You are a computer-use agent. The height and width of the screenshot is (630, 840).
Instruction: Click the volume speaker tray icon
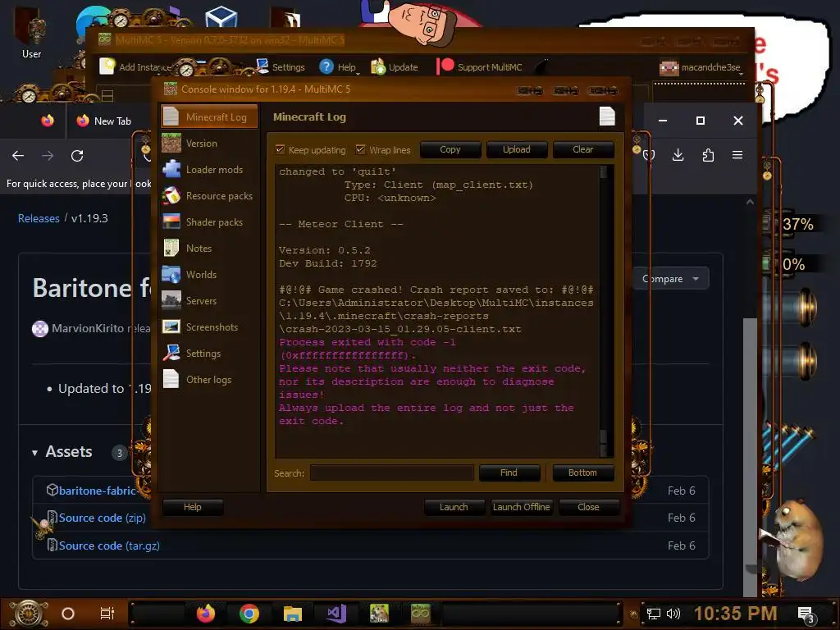click(x=673, y=614)
